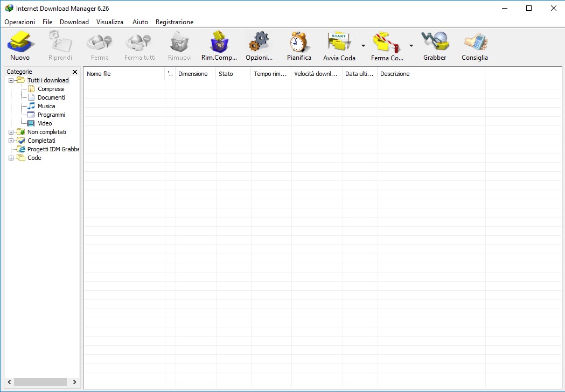Image resolution: width=565 pixels, height=392 pixels.
Task: Sort by Nome file column header
Action: (124, 74)
